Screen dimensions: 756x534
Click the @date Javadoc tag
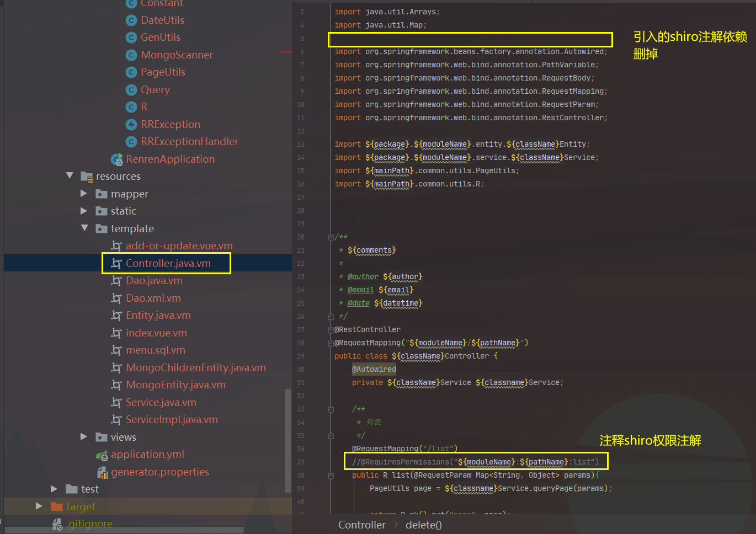(359, 303)
